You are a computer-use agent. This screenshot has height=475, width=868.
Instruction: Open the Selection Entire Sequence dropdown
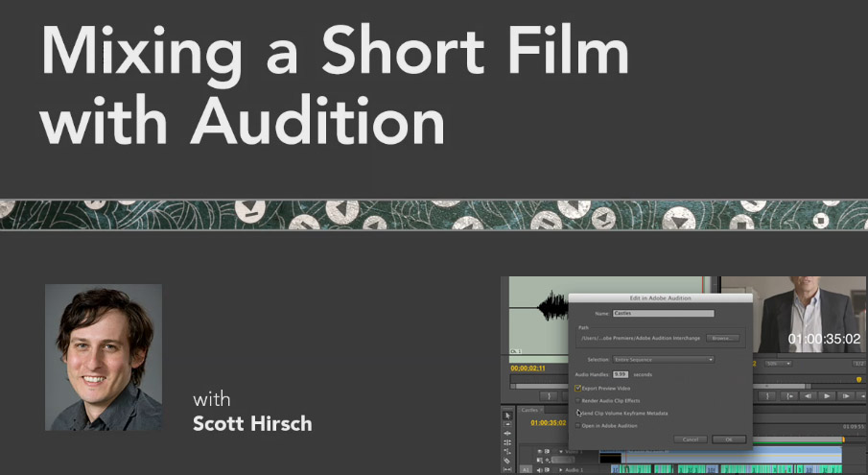coord(663,359)
